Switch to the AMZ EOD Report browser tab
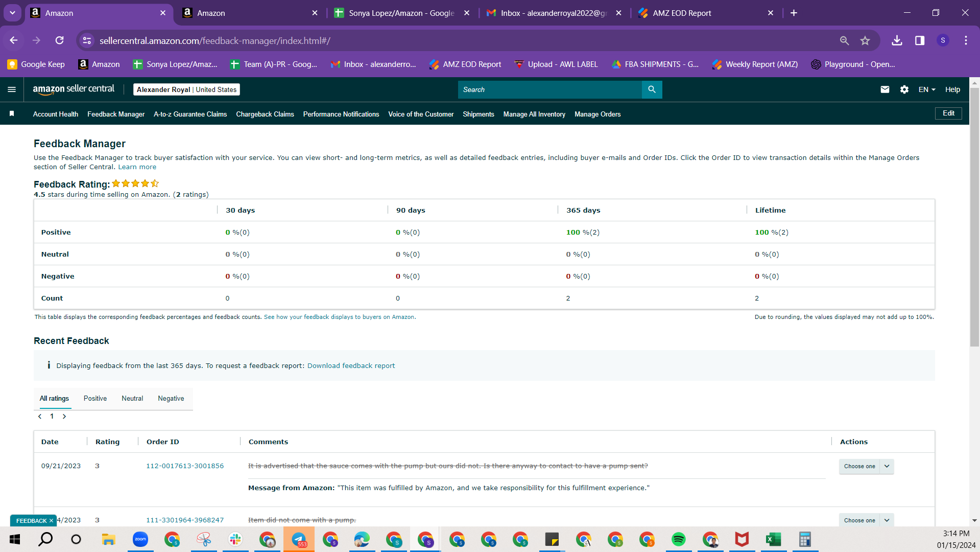980x552 pixels. pos(707,13)
